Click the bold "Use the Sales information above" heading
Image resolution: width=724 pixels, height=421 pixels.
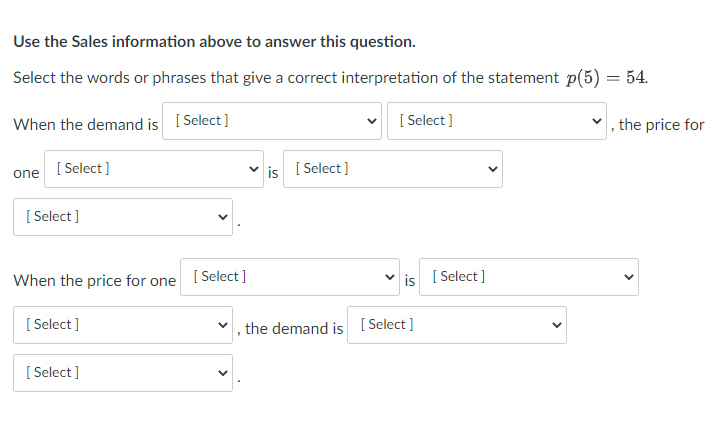tap(214, 42)
